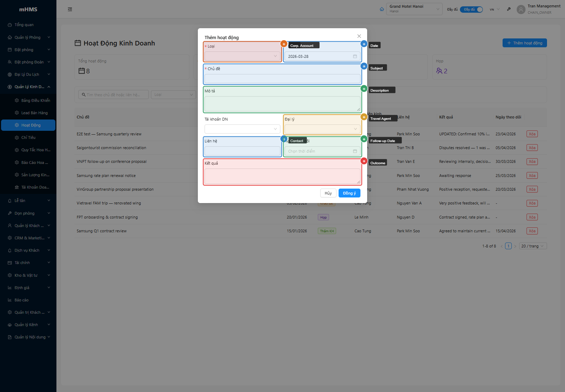Expand the Lễ tân sidebar menu
The image size is (565, 392).
[28, 201]
